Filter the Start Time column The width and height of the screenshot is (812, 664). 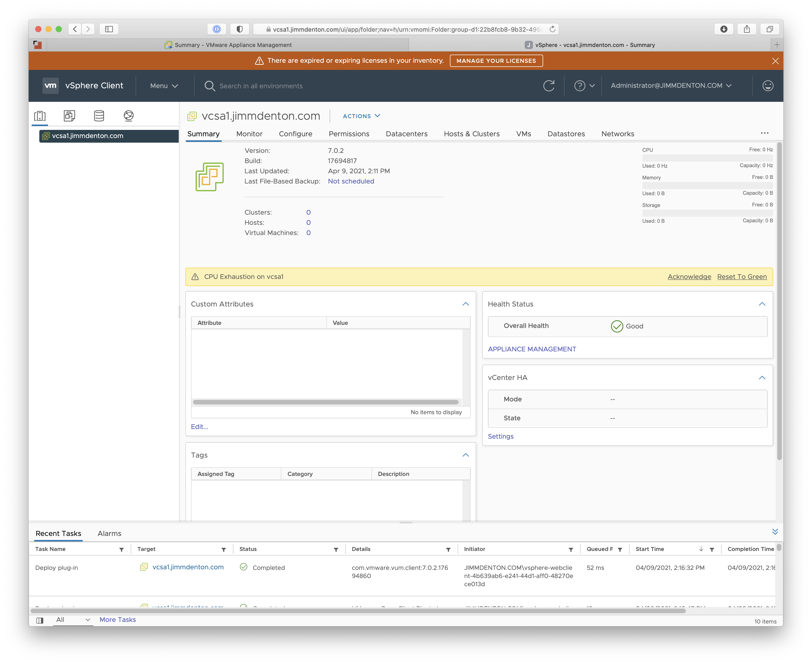[712, 549]
